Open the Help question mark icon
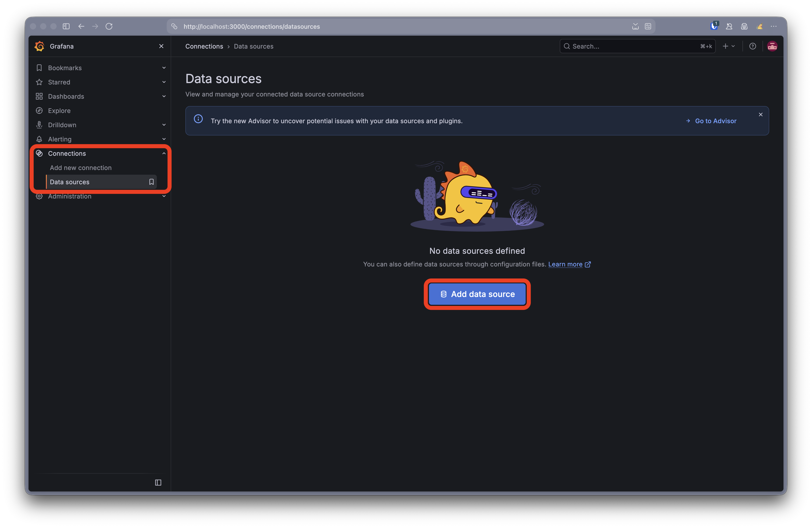This screenshot has height=528, width=812. click(752, 46)
